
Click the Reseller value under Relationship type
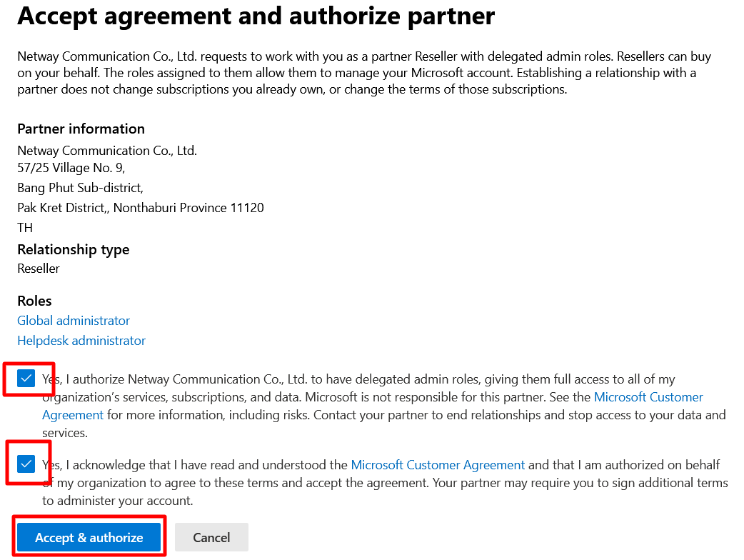coord(39,269)
